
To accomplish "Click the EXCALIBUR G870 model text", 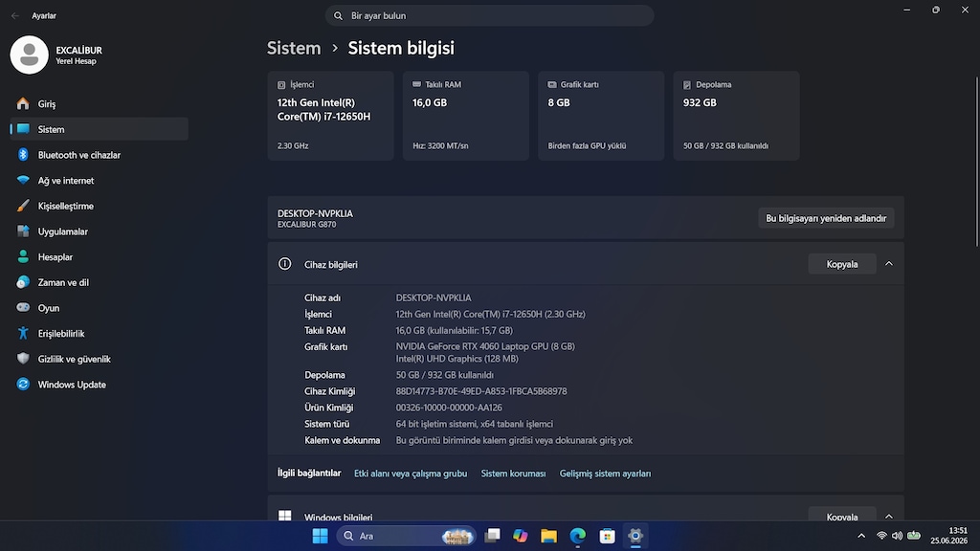I will pos(307,224).
